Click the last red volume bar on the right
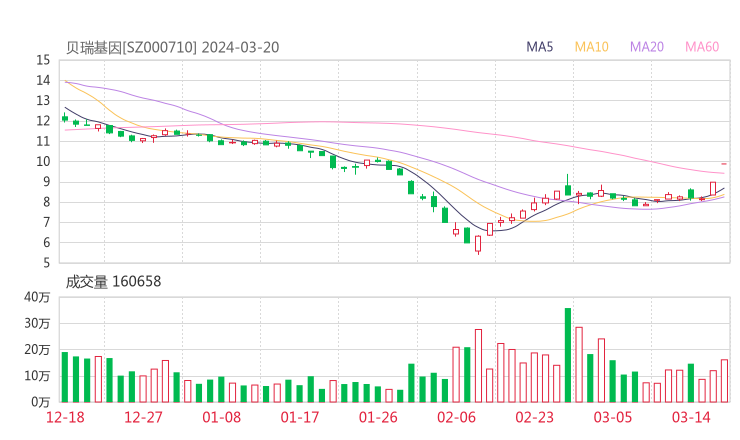 pyautogui.click(x=724, y=381)
